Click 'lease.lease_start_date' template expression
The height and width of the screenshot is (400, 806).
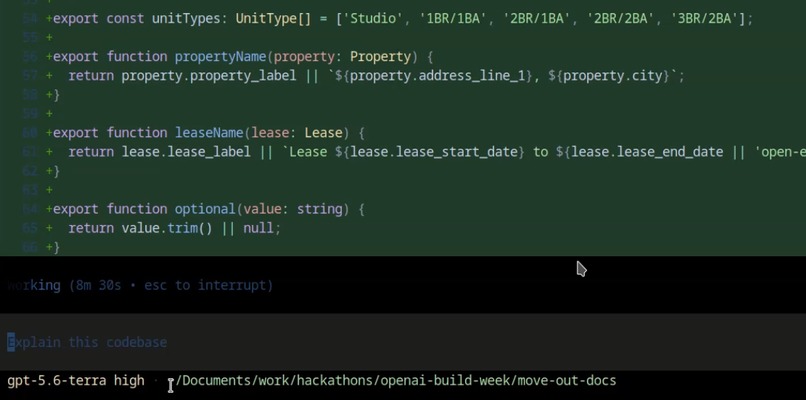tap(434, 152)
